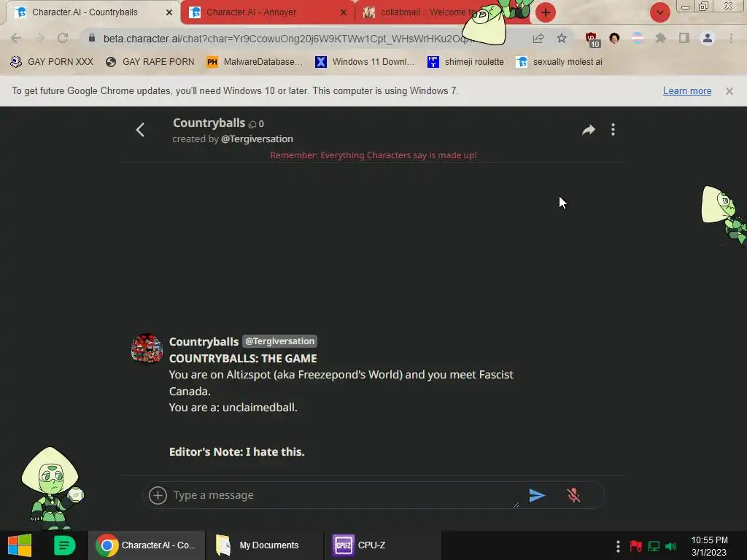This screenshot has height=560, width=747.
Task: Close the Countryballs browser tab
Action: (x=169, y=12)
